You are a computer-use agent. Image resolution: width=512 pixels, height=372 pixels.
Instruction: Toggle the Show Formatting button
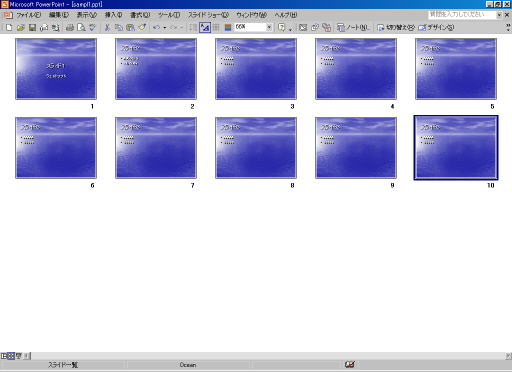click(x=205, y=27)
